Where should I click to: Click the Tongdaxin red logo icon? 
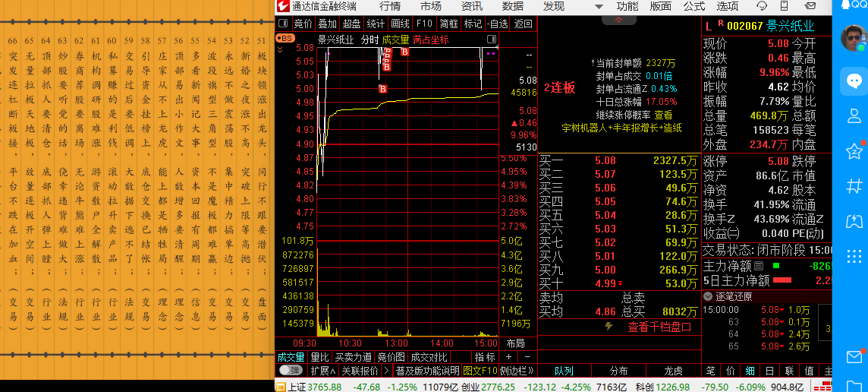pos(282,7)
